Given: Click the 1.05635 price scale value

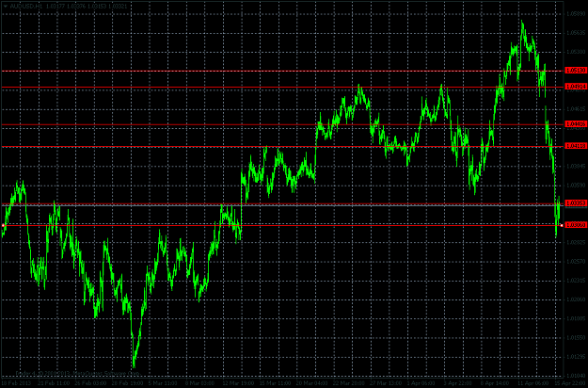Looking at the screenshot, I should coord(576,33).
